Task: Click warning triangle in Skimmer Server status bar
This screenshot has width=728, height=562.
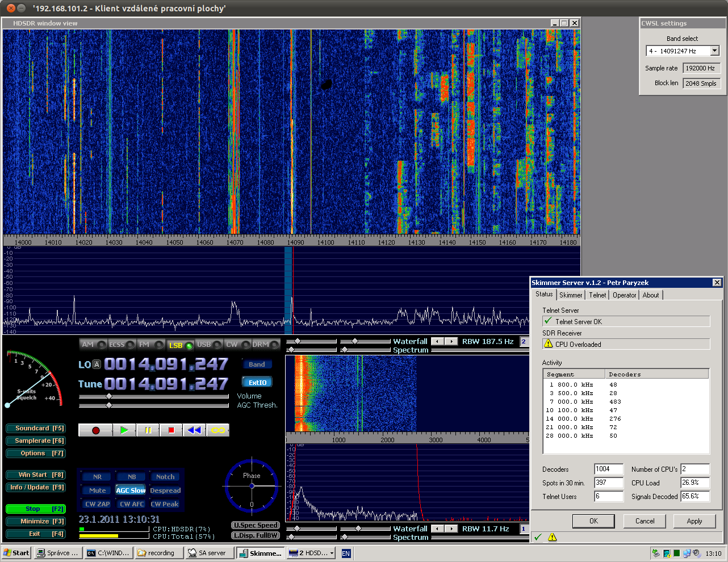Action: pyautogui.click(x=552, y=537)
